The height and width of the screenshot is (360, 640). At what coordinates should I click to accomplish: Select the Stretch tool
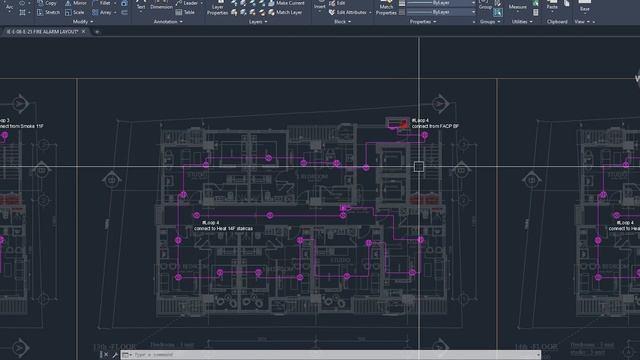tap(48, 12)
